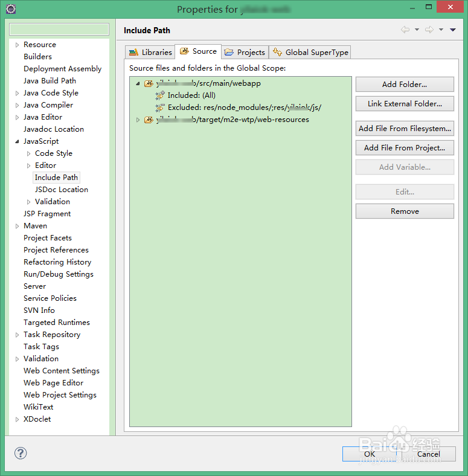Image resolution: width=468 pixels, height=476 pixels.
Task: Open Java Build Path page
Action: (x=50, y=81)
